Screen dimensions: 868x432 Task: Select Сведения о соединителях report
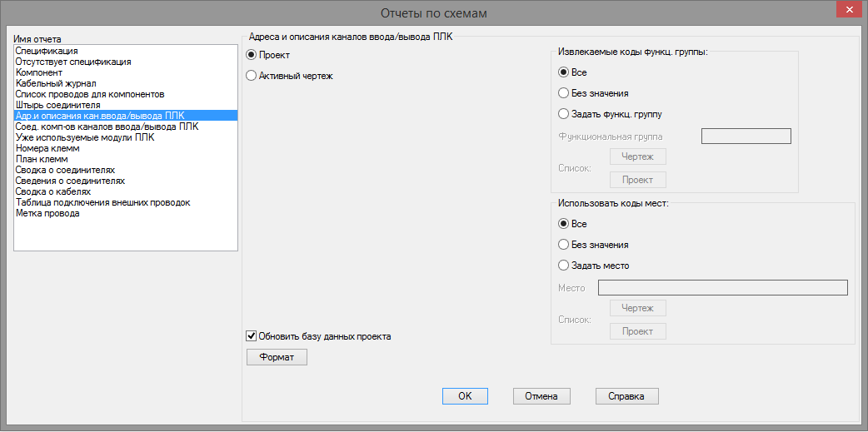[126, 181]
